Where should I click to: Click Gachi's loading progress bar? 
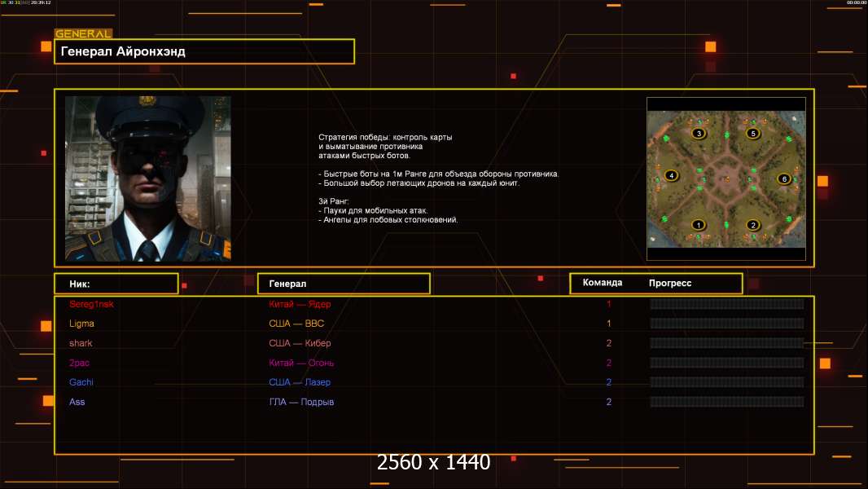point(727,382)
